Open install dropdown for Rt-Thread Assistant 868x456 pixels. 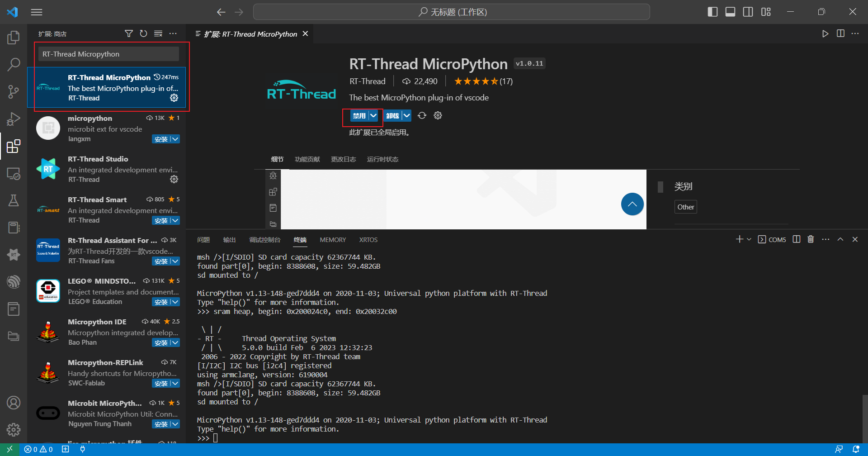(x=175, y=261)
